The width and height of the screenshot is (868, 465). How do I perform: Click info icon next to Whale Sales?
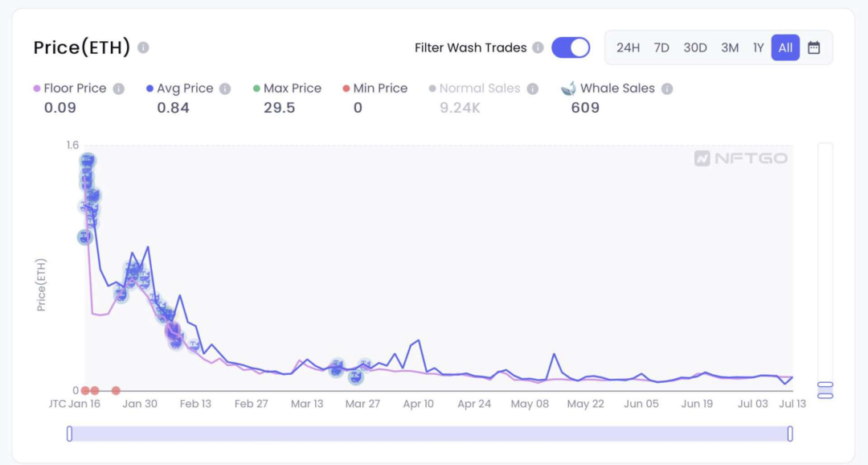[667, 88]
